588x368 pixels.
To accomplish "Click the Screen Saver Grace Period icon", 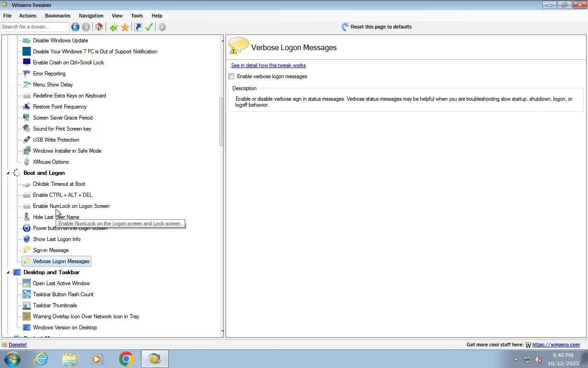I will pyautogui.click(x=27, y=118).
